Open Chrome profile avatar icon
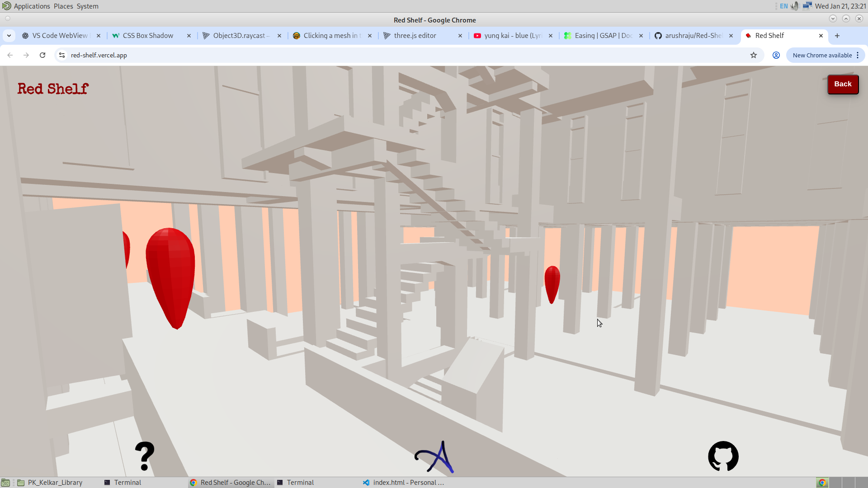Screen dimensions: 868x488 pos(776,55)
